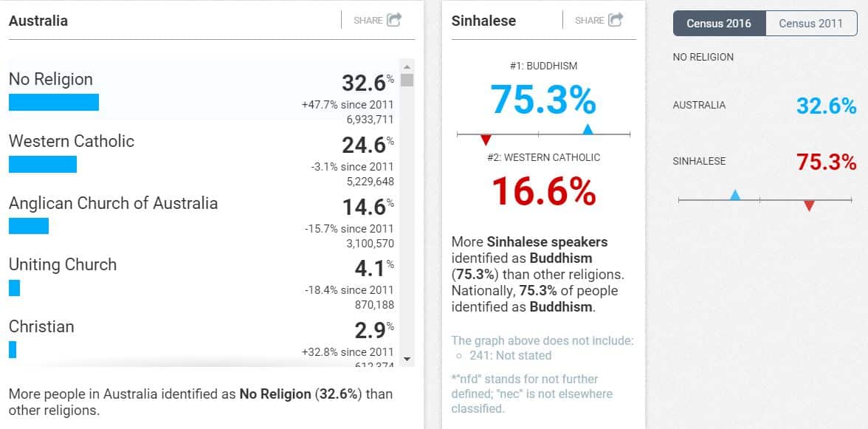
Task: Click the religion list scrollbar thumb
Action: click(407, 80)
